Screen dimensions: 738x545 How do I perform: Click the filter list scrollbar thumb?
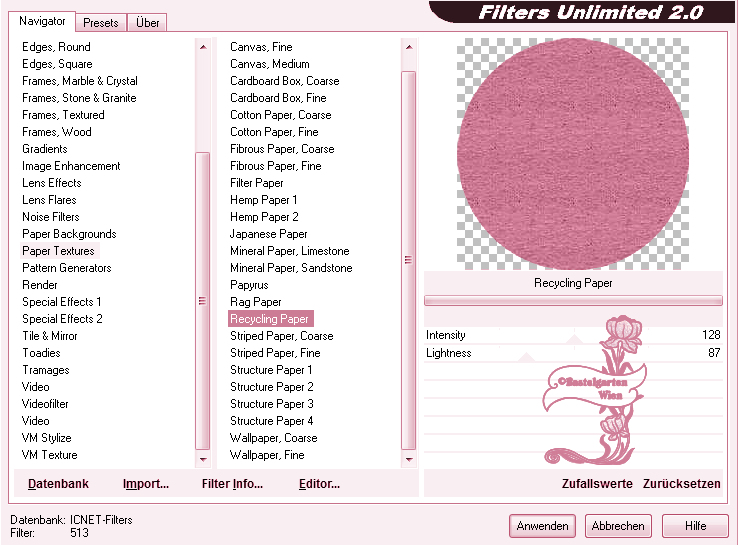[x=409, y=260]
